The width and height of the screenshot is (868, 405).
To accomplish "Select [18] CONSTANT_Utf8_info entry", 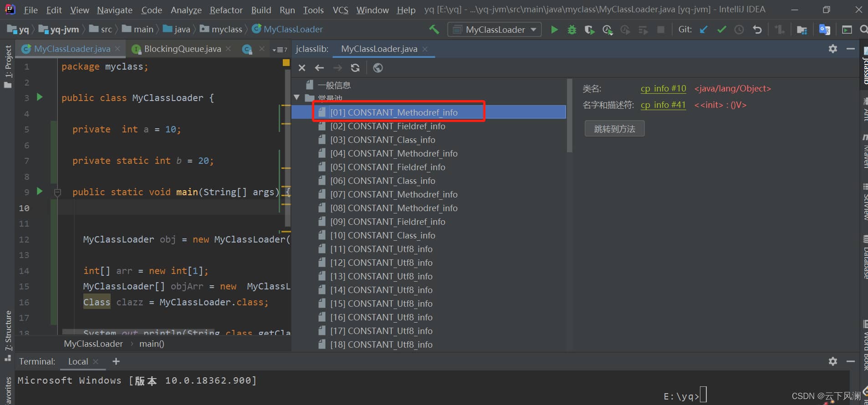I will (381, 344).
